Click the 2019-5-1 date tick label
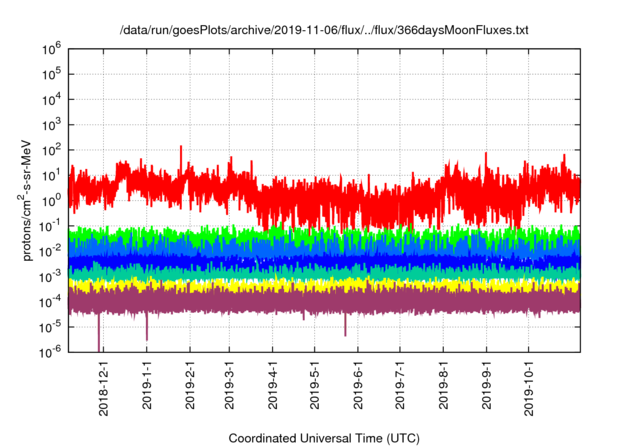 [x=314, y=384]
